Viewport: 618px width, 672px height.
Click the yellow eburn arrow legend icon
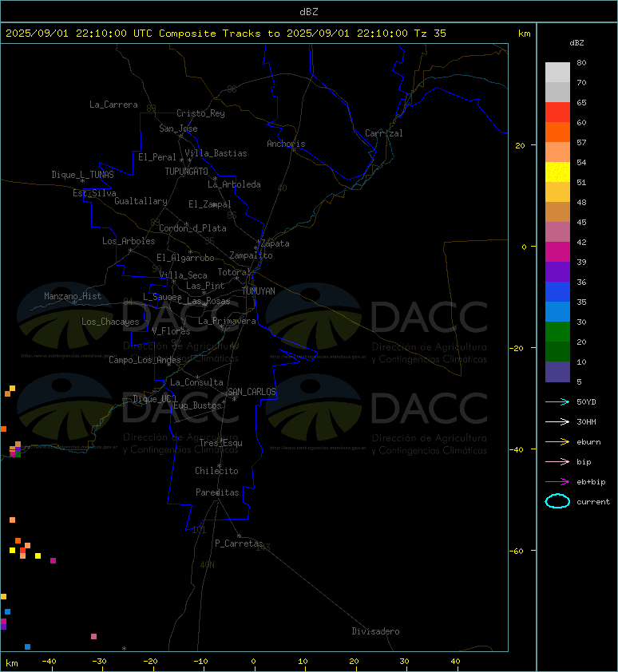click(x=557, y=442)
